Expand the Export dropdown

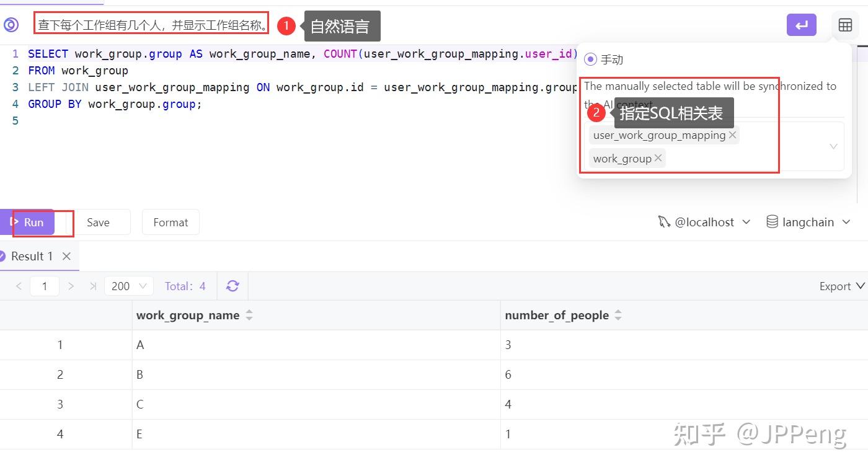tap(841, 286)
